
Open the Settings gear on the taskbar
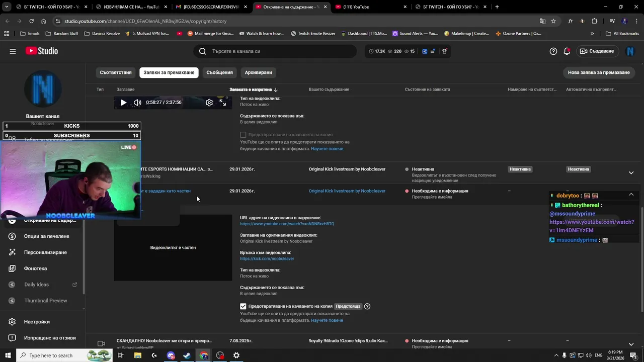point(236,355)
